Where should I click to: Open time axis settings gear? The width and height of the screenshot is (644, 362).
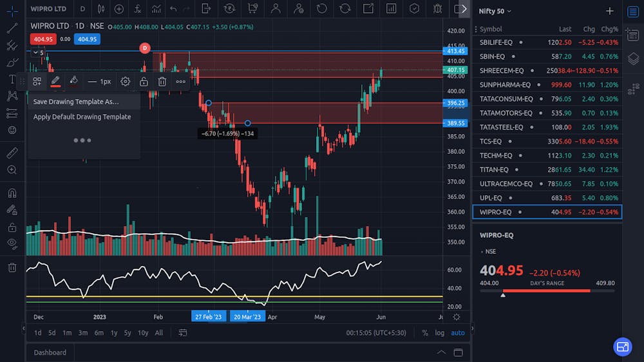457,317
